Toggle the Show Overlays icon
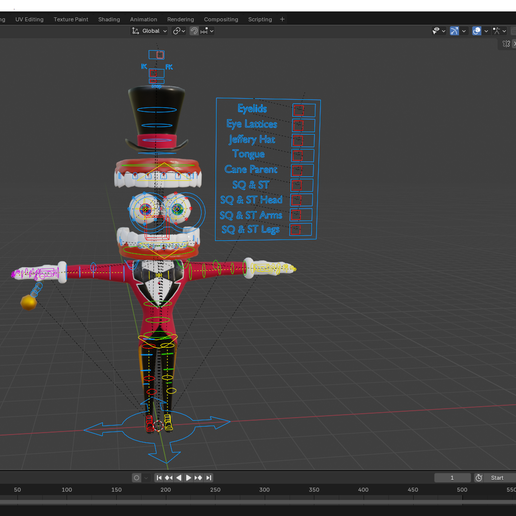Screen dimensions: 516x516 click(x=477, y=31)
